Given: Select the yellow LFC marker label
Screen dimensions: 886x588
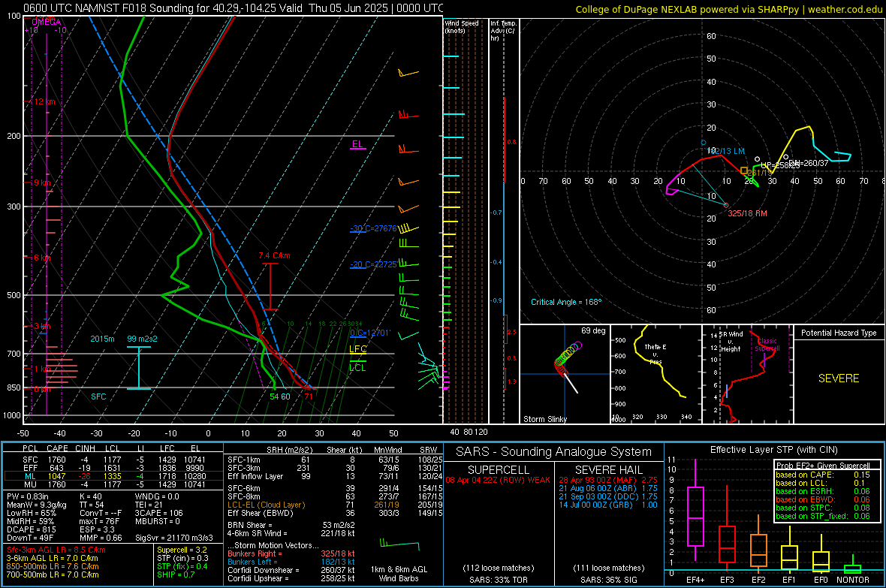Looking at the screenshot, I should point(357,349).
